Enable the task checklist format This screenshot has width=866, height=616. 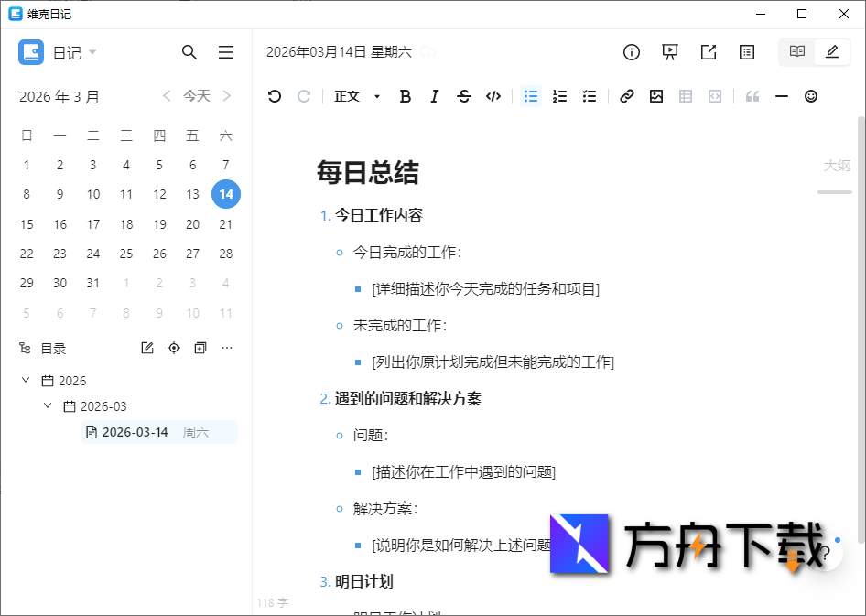590,96
